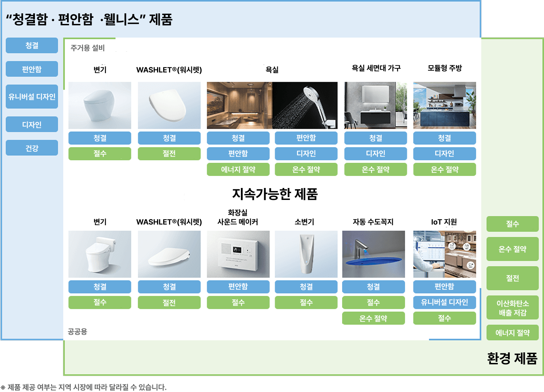Click the wooden bathroom interior photo
This screenshot has width=544, height=392.
(x=239, y=105)
